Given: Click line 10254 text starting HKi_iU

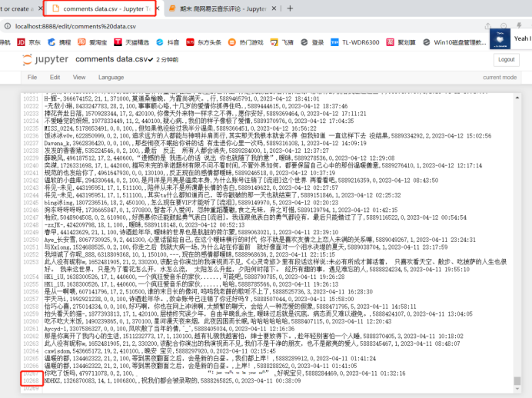Looking at the screenshot, I should click(x=195, y=277).
